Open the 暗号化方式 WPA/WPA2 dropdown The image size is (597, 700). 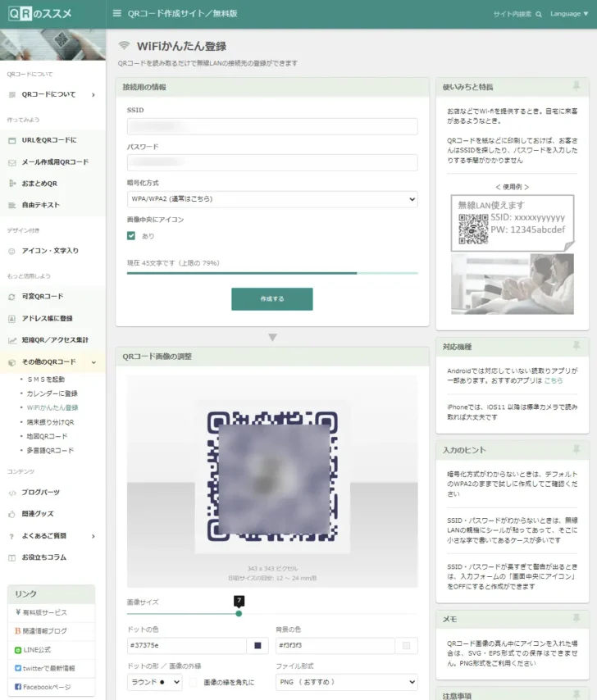272,199
